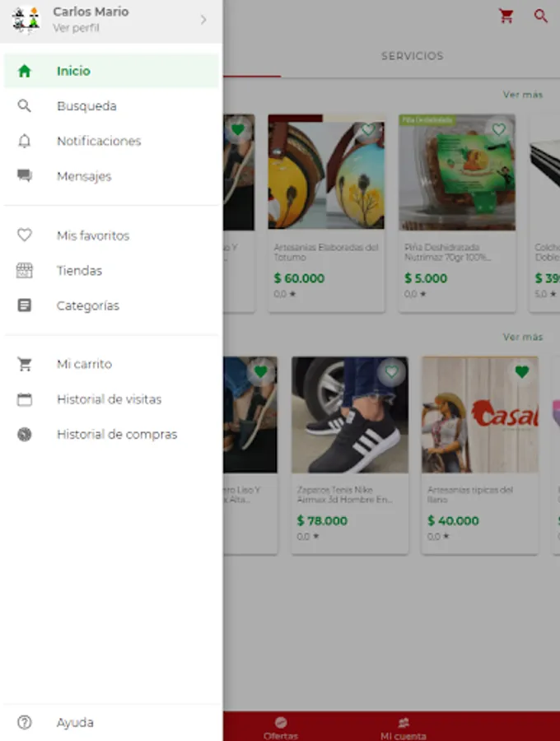Click the Ver perfil link
The width and height of the screenshot is (560, 741).
pos(76,28)
